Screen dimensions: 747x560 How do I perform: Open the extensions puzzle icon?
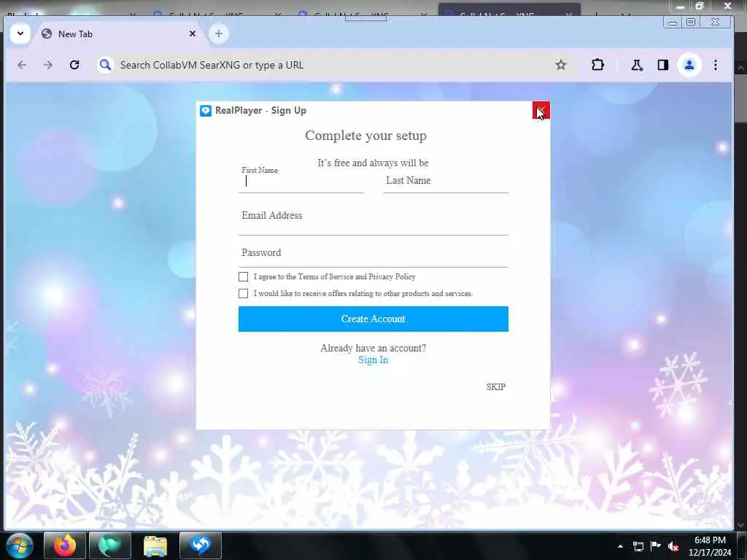click(597, 65)
